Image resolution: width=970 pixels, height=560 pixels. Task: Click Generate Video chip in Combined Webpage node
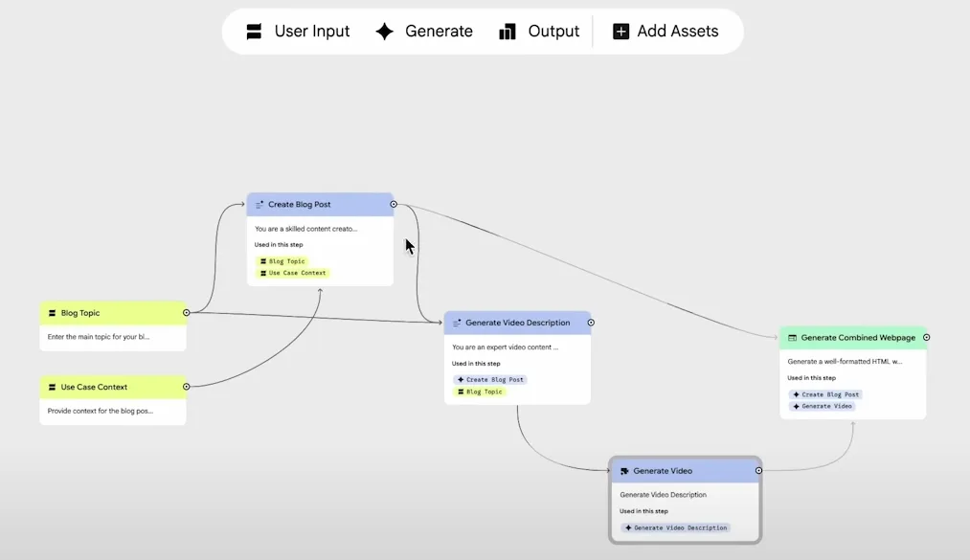coord(823,406)
